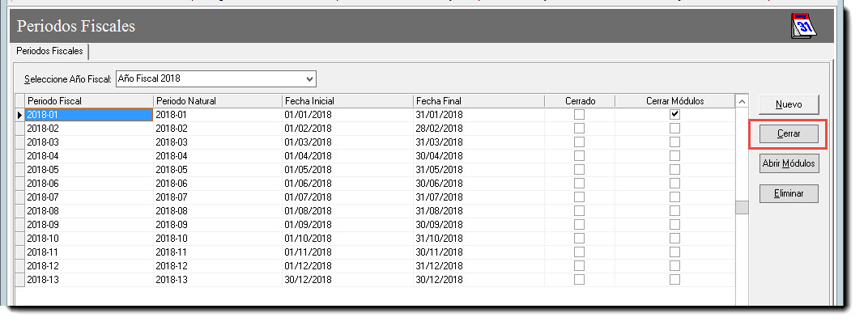This screenshot has height=330, width=868.
Task: Click the Eliminar button
Action: point(789,193)
